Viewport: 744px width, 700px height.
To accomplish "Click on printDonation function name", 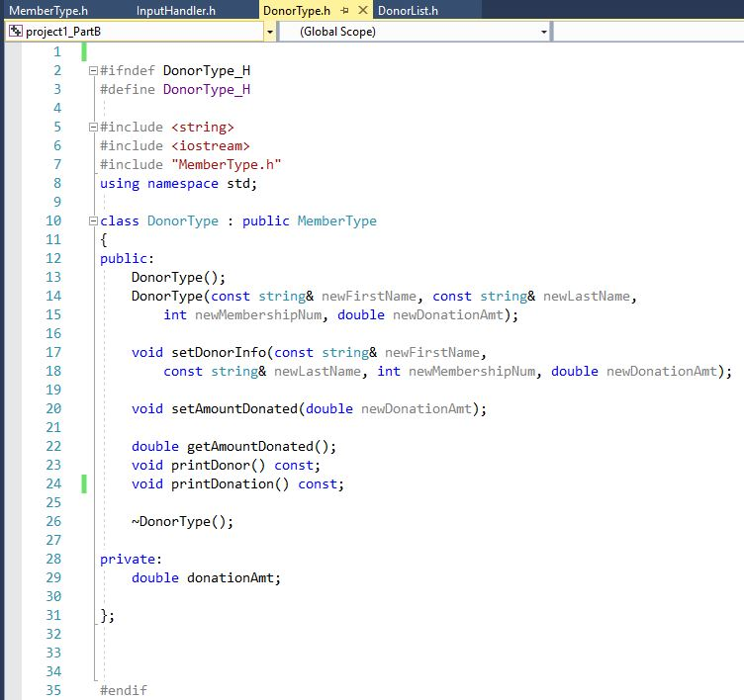I will (x=223, y=483).
